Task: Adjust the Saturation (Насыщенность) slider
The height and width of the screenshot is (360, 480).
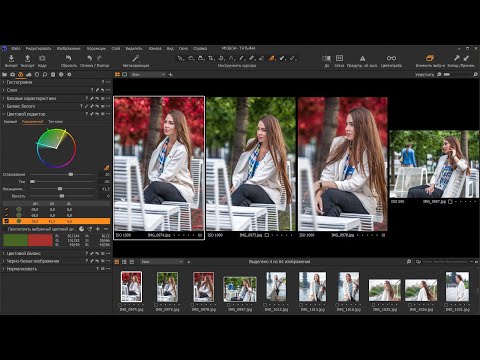Action: [63, 189]
